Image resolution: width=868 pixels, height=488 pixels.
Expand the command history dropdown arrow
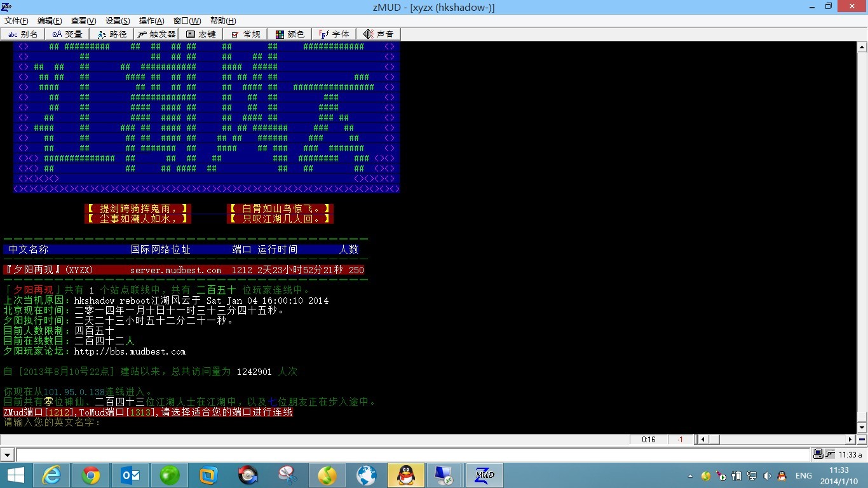pos(8,455)
